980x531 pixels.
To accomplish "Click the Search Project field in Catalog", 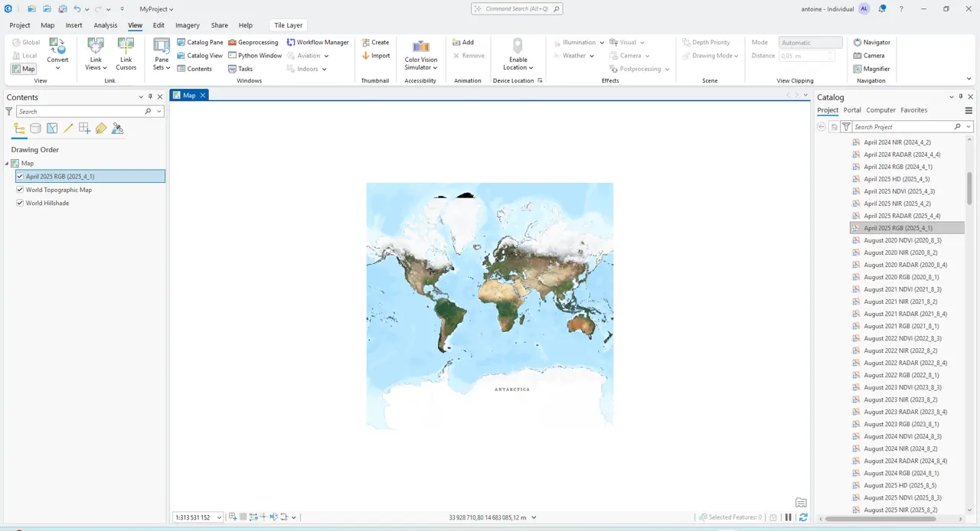I will pyautogui.click(x=903, y=127).
